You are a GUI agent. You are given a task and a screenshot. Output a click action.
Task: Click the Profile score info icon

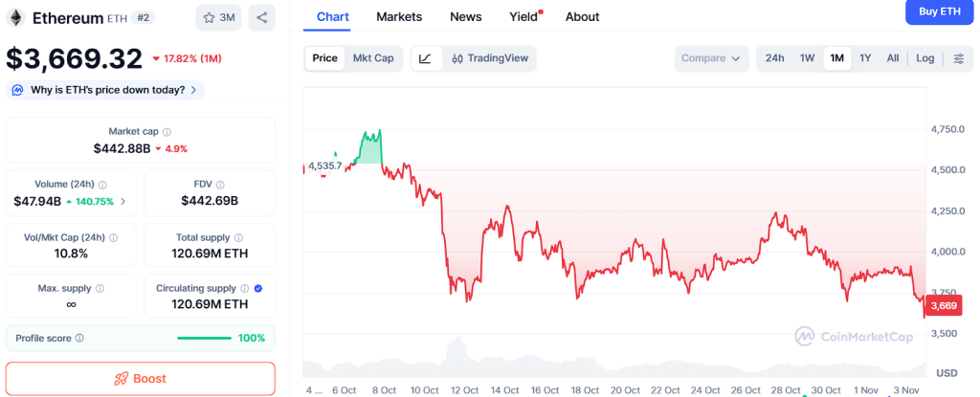tap(79, 339)
